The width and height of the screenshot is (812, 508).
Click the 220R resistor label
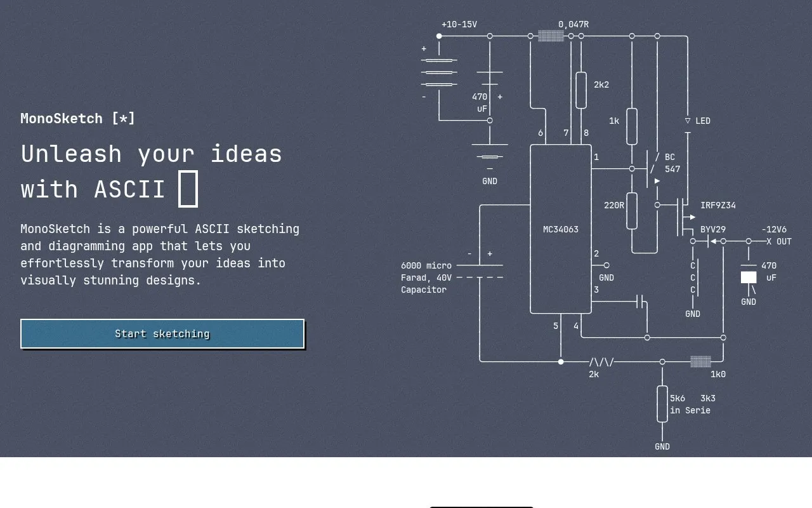tap(614, 205)
